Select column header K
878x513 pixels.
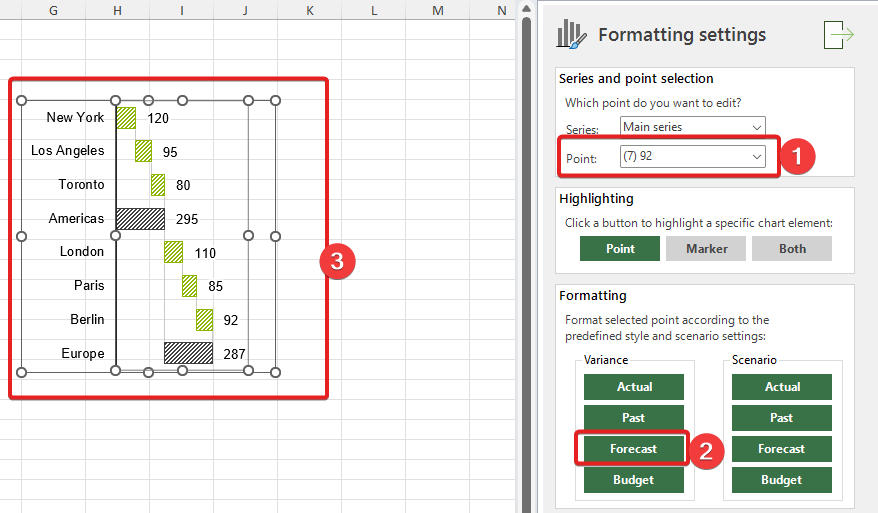[x=309, y=10]
